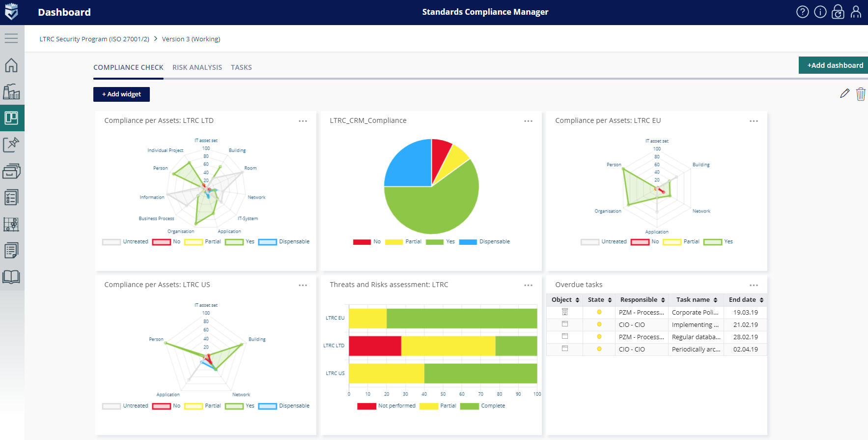Toggle Not performed legend in Threats chart
The image size is (868, 440).
click(x=386, y=406)
